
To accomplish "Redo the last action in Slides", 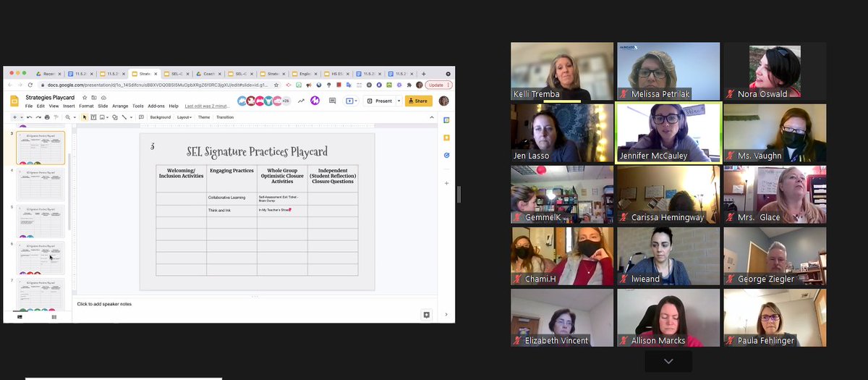I will point(38,117).
